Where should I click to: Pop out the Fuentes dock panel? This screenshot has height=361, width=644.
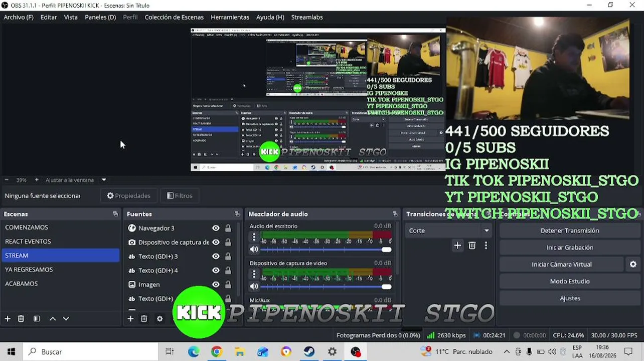click(237, 214)
